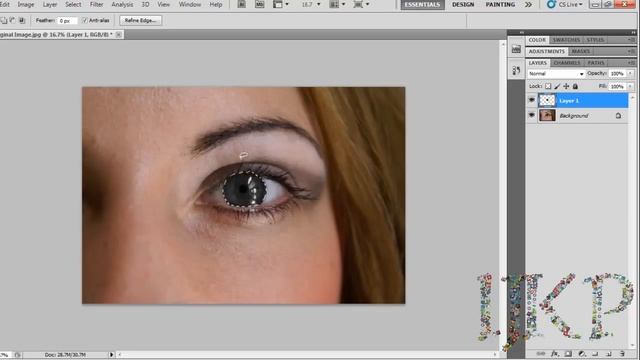Image resolution: width=640 pixels, height=360 pixels.
Task: Open the Color panel options menu
Action: tap(631, 40)
